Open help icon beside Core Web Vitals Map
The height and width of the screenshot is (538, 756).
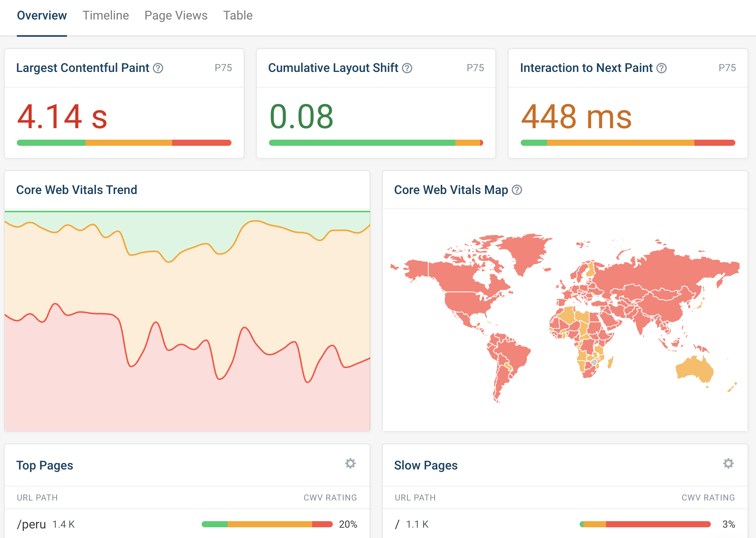click(x=517, y=190)
